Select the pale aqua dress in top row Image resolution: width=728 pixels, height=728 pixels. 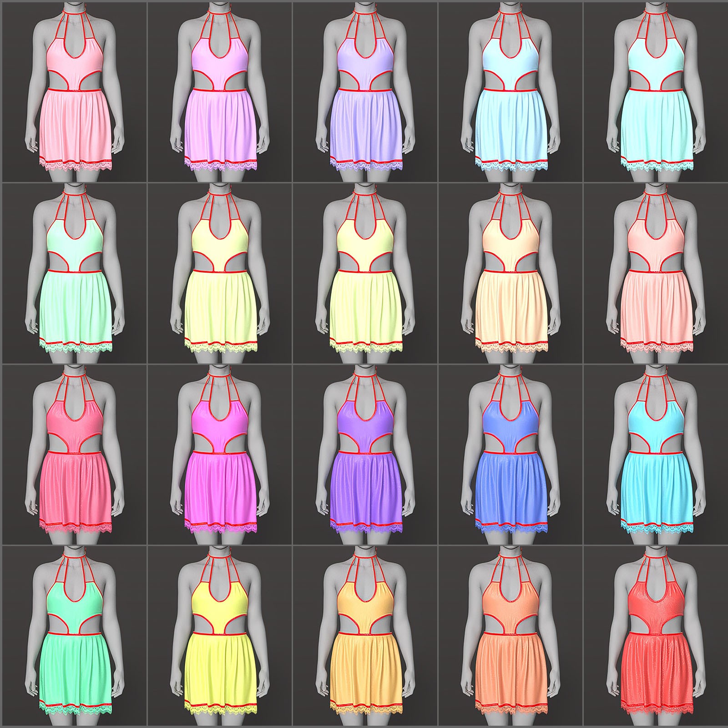655,92
